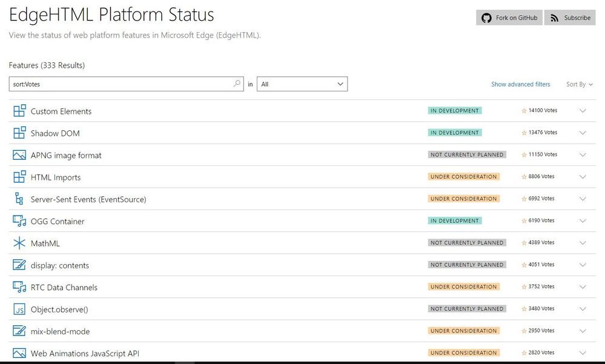Click the CSS icon beside mix-blend-mode
The width and height of the screenshot is (605, 364).
pos(19,331)
